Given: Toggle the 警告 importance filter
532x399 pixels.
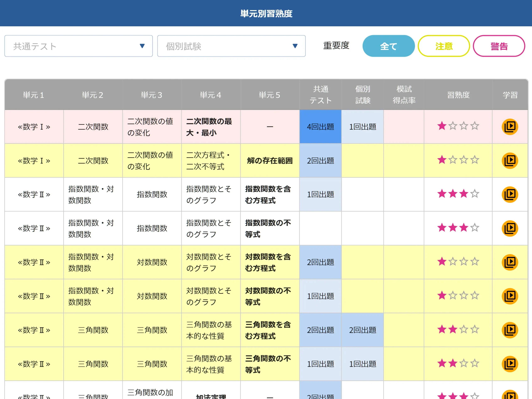Looking at the screenshot, I should 499,46.
